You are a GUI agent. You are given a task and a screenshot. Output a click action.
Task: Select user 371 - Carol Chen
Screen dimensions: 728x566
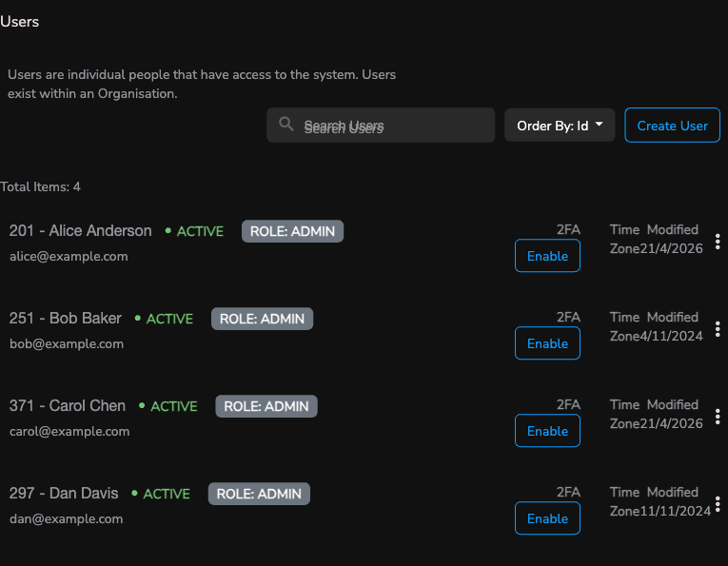68,406
